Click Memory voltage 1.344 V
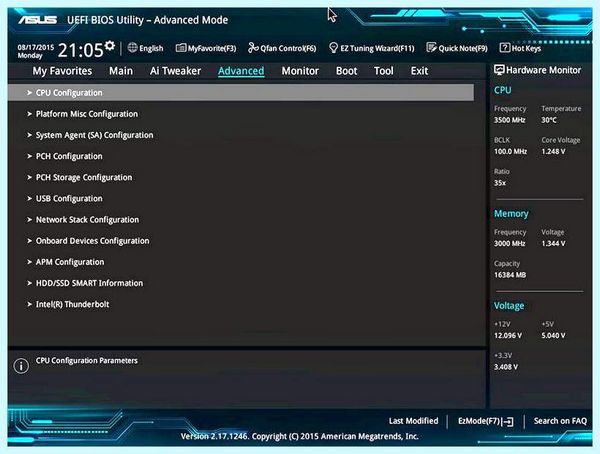Viewport: 600px width, 454px height. [x=553, y=243]
